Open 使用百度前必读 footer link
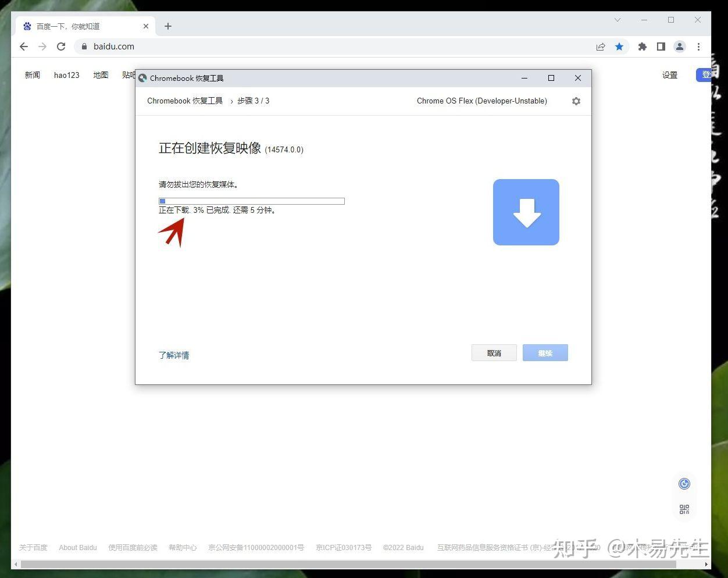Image resolution: width=728 pixels, height=578 pixels. (x=133, y=548)
